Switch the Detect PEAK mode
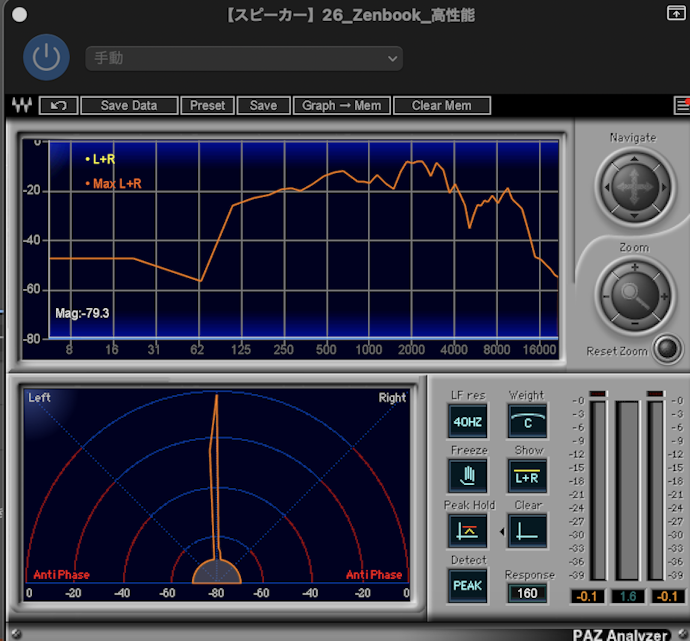The image size is (690, 641). click(467, 586)
